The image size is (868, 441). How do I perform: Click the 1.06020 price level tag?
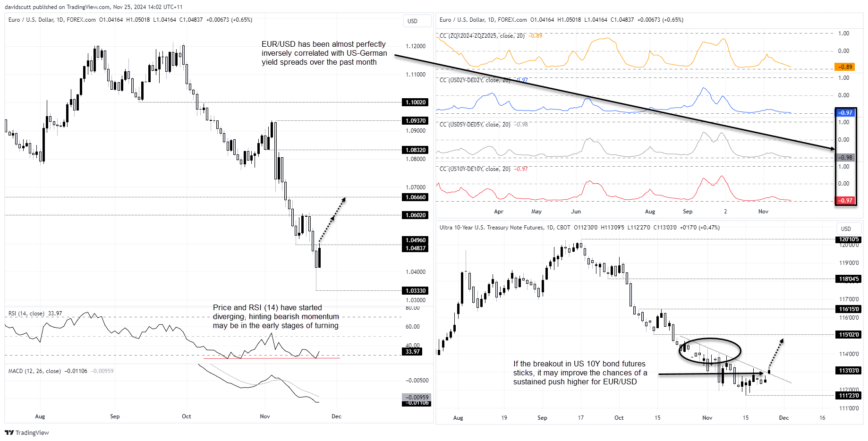[415, 215]
